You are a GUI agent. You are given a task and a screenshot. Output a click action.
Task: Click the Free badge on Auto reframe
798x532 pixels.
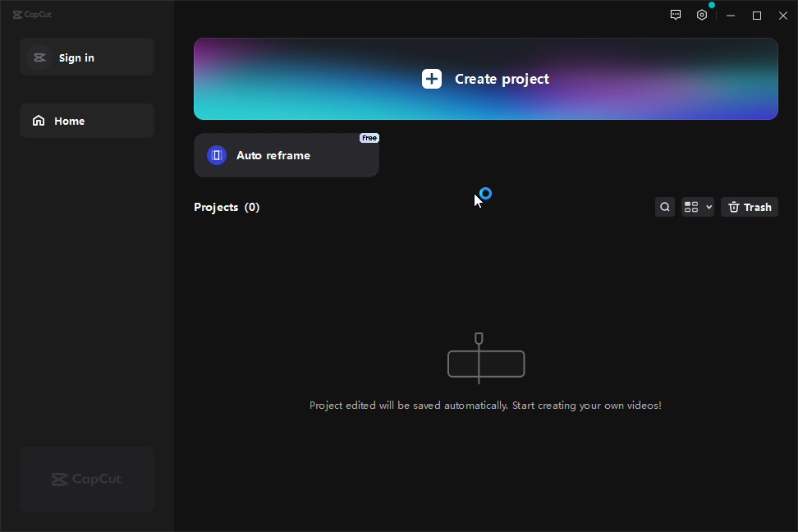click(x=369, y=138)
